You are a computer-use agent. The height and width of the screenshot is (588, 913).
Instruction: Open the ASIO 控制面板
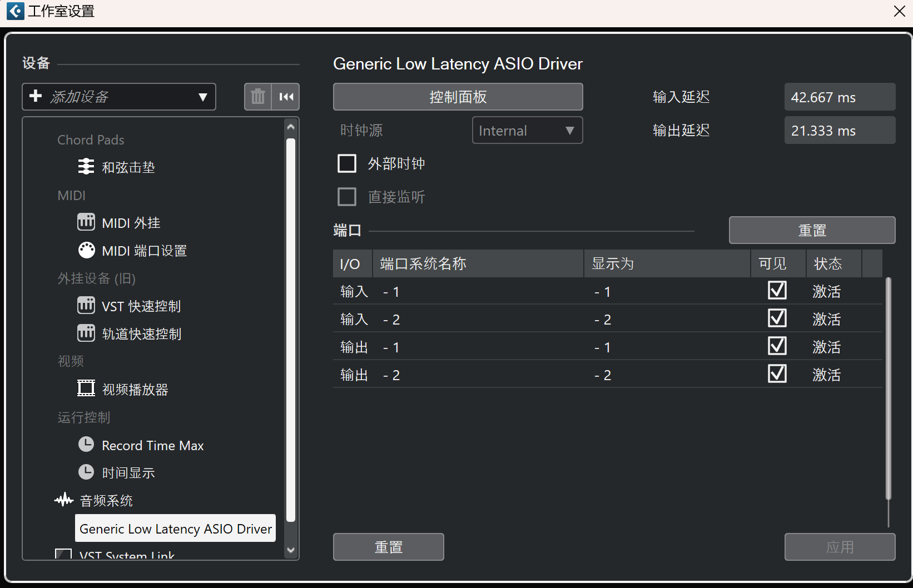(x=457, y=96)
